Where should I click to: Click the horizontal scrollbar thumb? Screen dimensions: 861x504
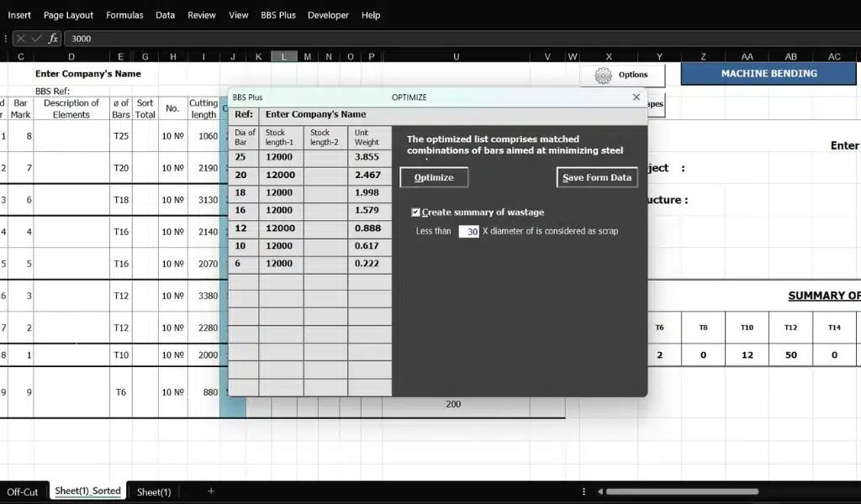coord(682,491)
